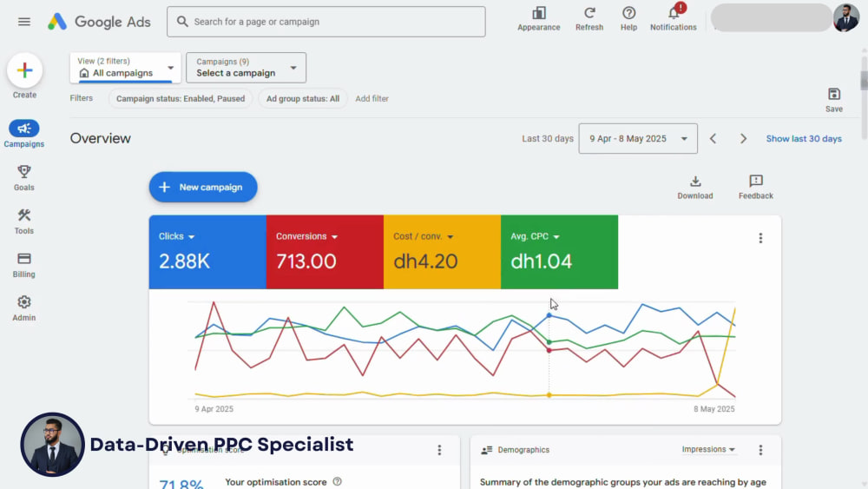The image size is (868, 489).
Task: Open Admin in the sidebar
Action: [x=23, y=308]
